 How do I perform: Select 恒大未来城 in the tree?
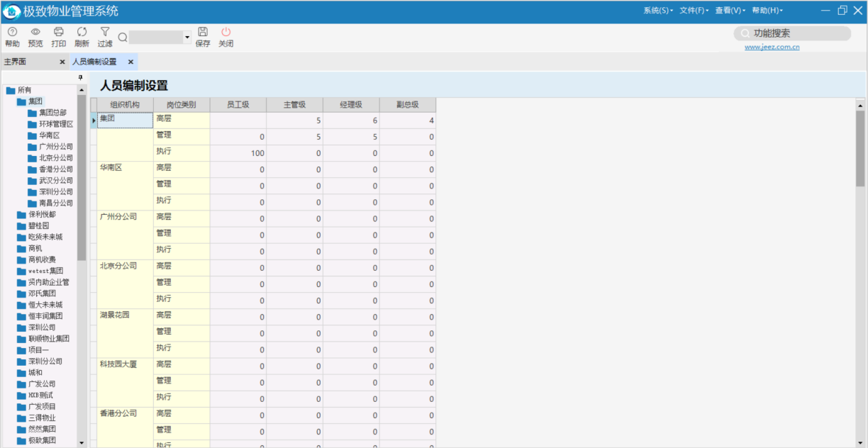(x=45, y=305)
